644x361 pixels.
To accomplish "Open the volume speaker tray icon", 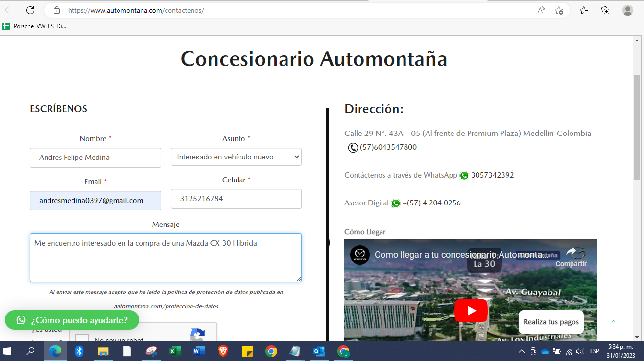I will click(x=580, y=351).
